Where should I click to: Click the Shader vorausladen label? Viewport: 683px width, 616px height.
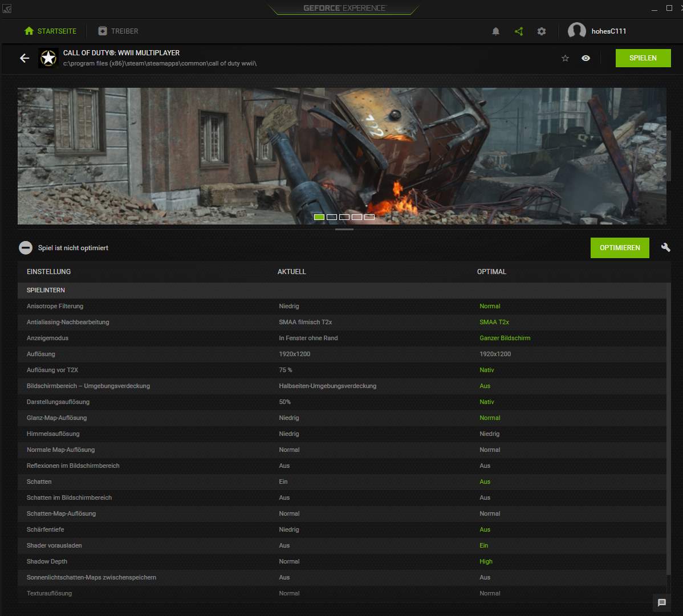[54, 545]
